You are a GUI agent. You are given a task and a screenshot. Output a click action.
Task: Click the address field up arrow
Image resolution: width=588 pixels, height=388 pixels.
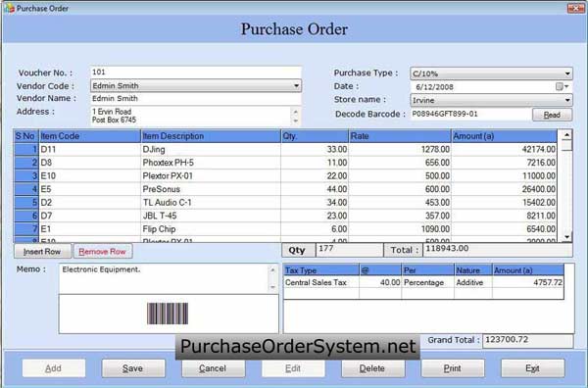(x=296, y=112)
